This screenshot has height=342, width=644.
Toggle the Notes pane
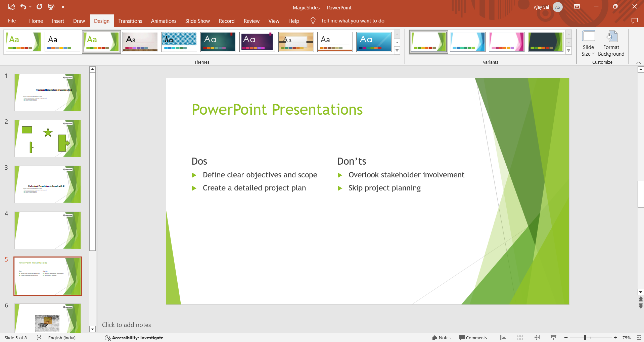[441, 338]
